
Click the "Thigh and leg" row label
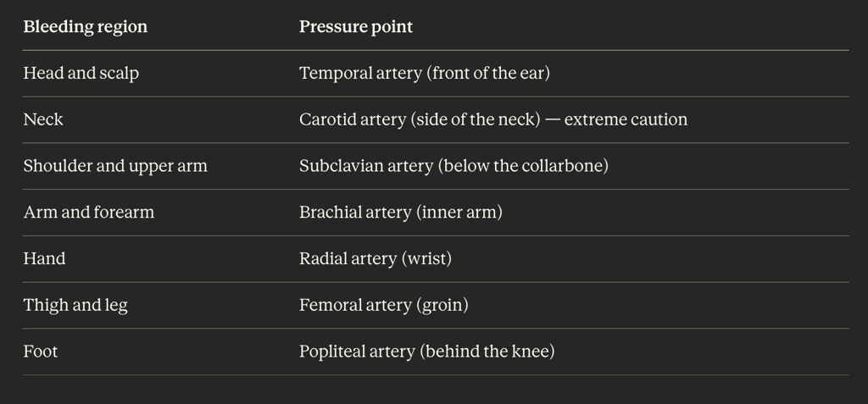75,306
